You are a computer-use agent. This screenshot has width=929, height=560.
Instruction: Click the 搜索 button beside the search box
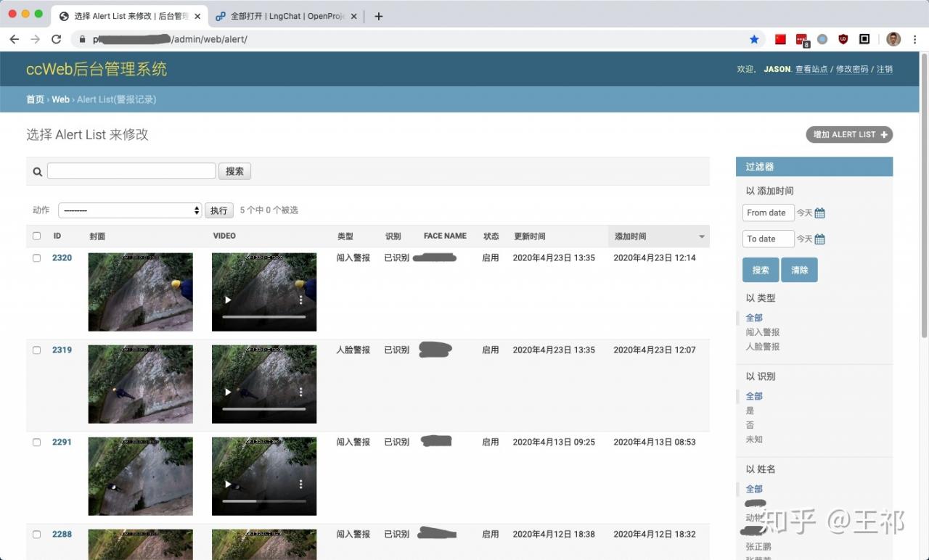234,172
